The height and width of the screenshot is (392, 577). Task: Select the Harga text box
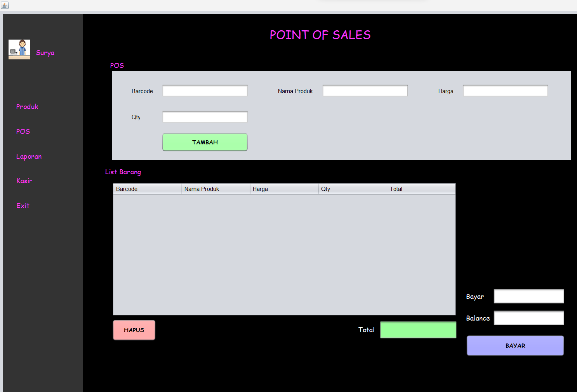point(505,91)
